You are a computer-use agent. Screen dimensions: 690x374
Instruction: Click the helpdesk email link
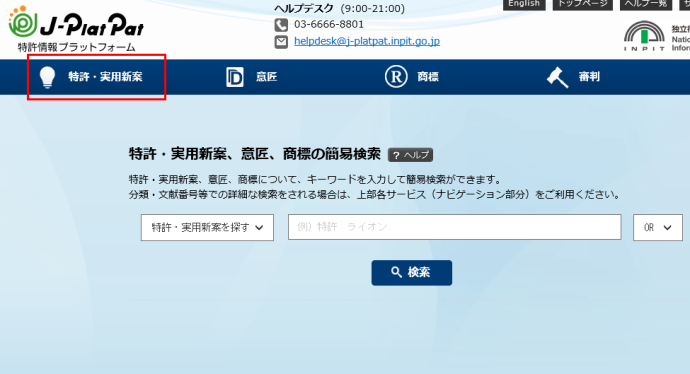[367, 41]
